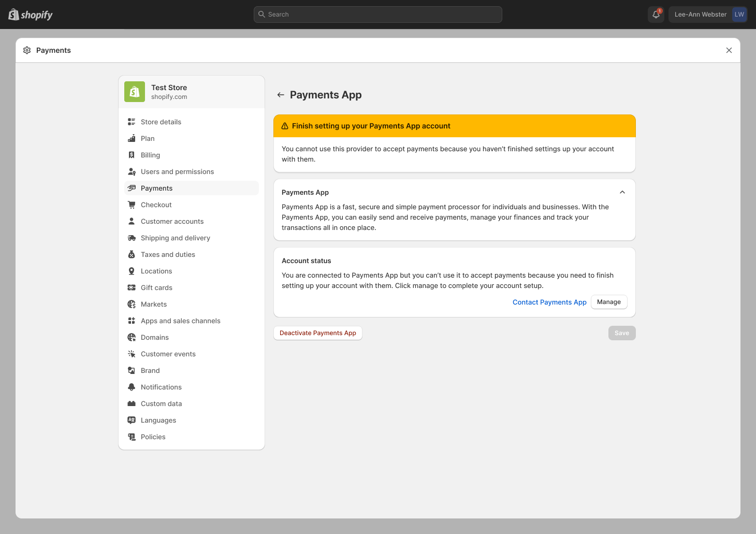Open the Contact Payments App link
This screenshot has width=756, height=534.
549,302
